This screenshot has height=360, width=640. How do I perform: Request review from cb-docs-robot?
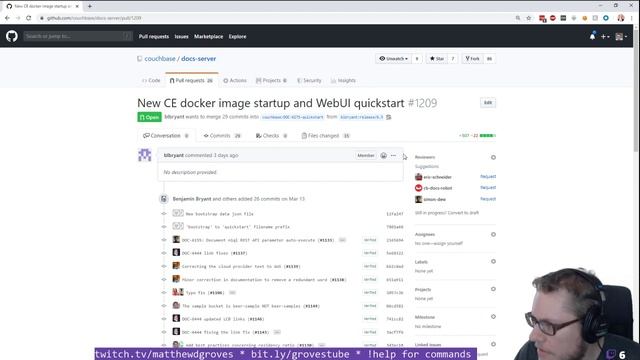[x=488, y=187]
